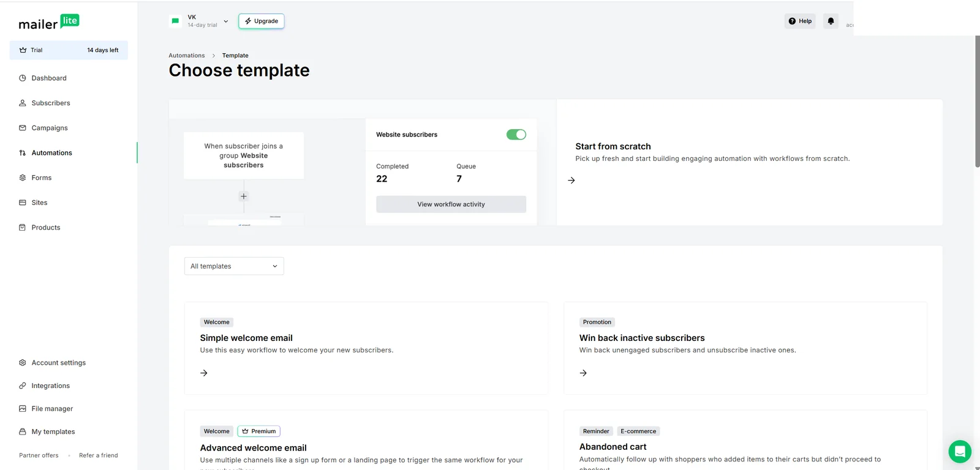This screenshot has height=470, width=980.
Task: Click View workflow activity button
Action: pyautogui.click(x=451, y=204)
